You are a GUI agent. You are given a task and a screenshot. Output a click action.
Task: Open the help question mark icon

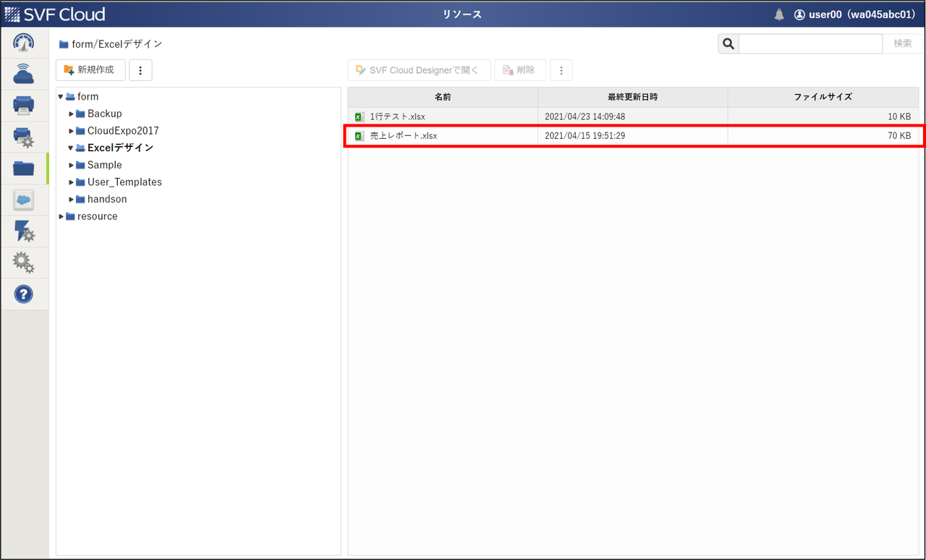pyautogui.click(x=24, y=294)
